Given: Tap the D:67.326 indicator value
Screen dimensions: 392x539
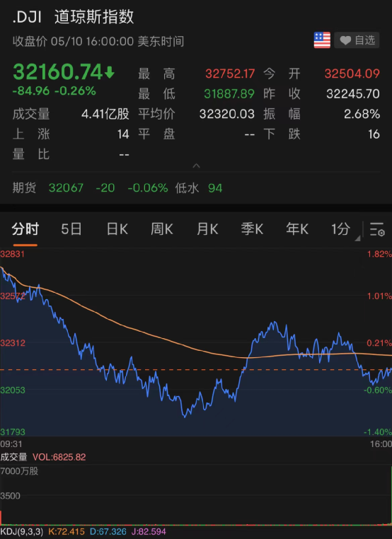Looking at the screenshot, I should click(x=108, y=532).
